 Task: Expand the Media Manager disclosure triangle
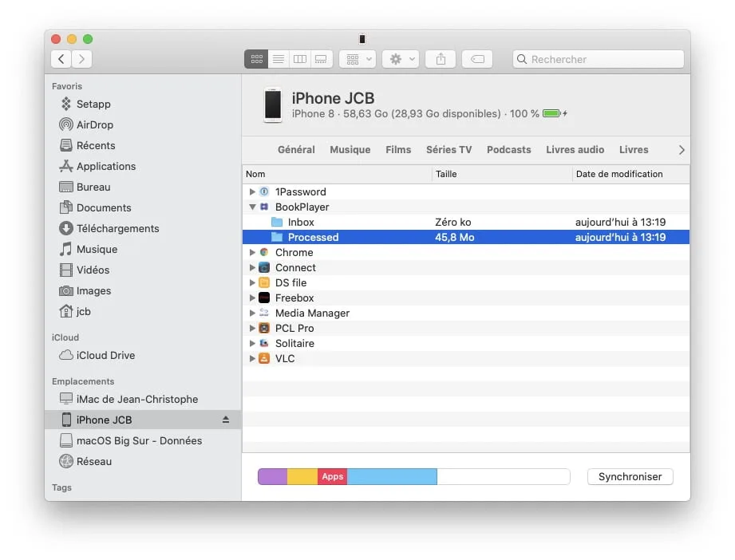pyautogui.click(x=252, y=313)
